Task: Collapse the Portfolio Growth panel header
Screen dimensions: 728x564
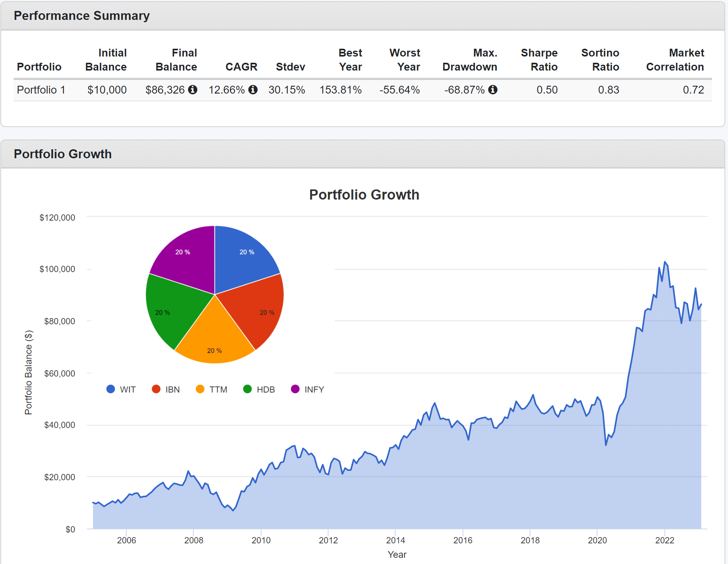Action: pyautogui.click(x=63, y=154)
